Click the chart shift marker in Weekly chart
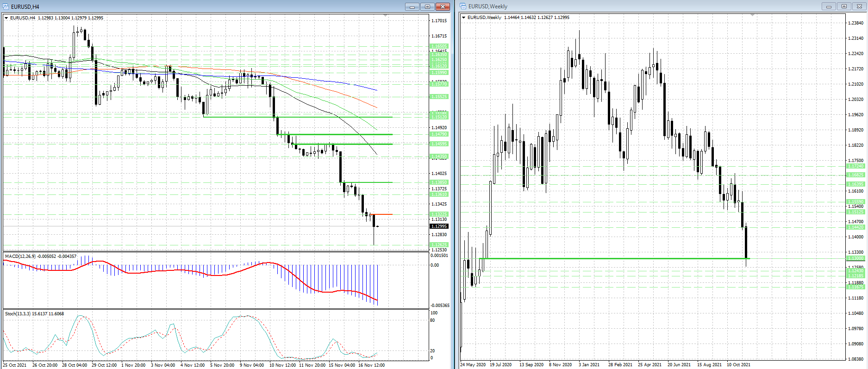This screenshot has width=868, height=369. [752, 15]
